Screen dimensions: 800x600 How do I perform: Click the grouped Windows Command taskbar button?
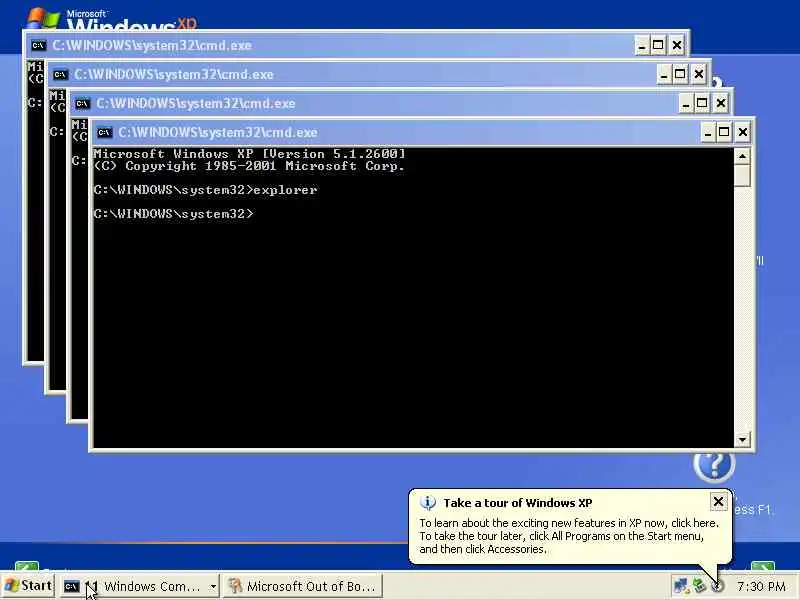(x=140, y=586)
